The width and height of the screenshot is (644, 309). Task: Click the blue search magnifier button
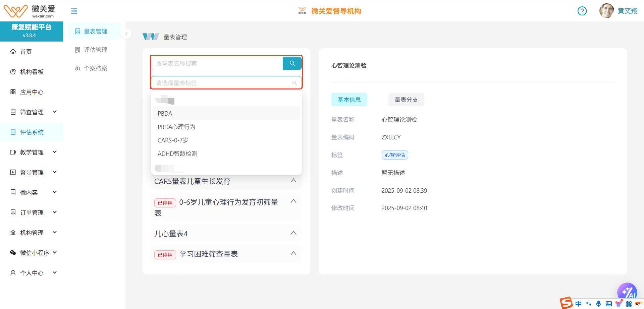(x=292, y=63)
